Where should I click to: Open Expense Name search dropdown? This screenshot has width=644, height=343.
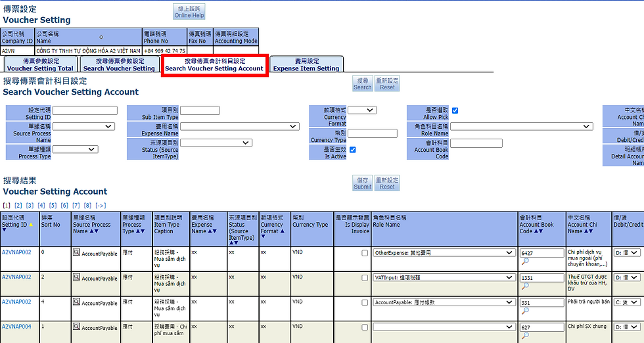click(239, 127)
